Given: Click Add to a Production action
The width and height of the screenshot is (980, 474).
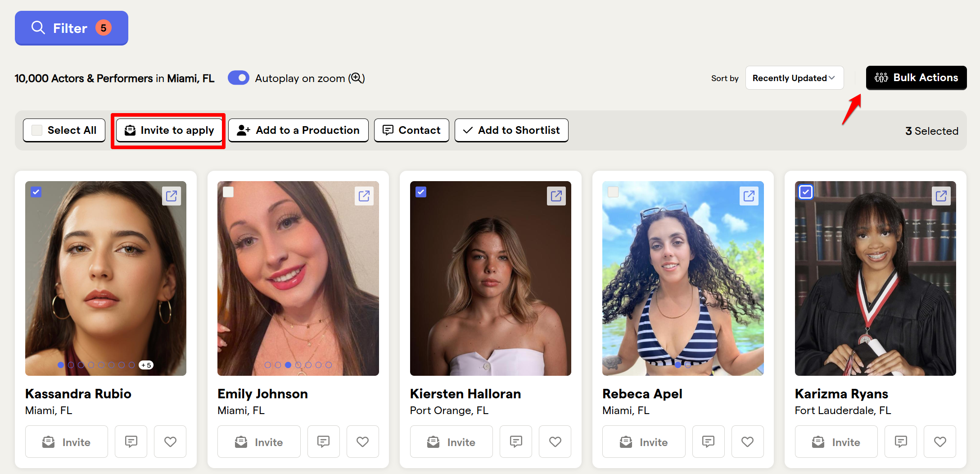Looking at the screenshot, I should point(298,130).
